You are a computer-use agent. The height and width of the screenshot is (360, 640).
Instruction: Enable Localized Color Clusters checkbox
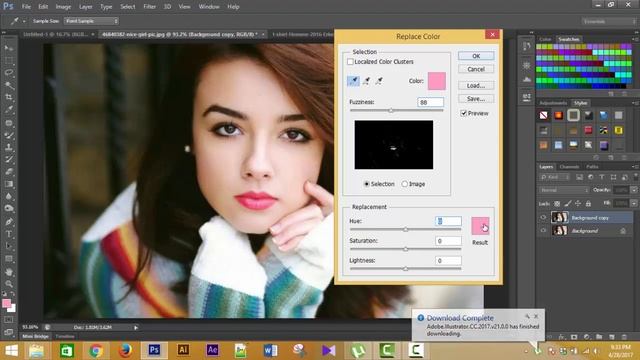[x=350, y=62]
